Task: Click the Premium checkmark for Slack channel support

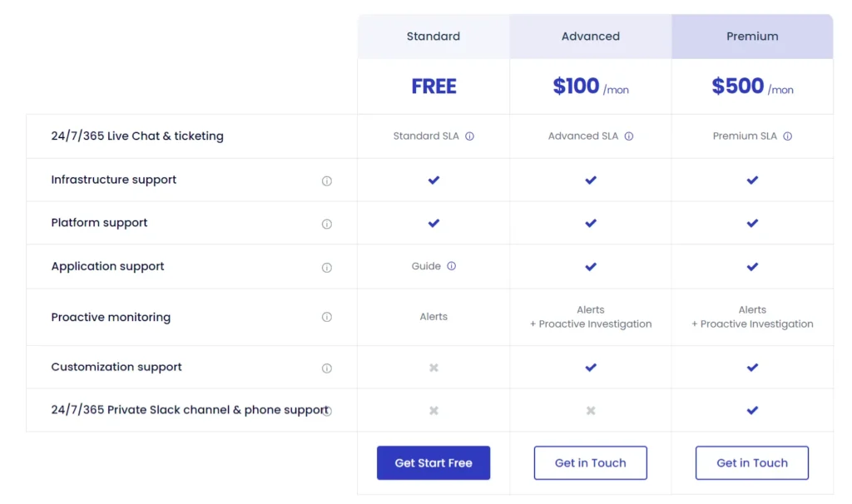Action: click(x=752, y=410)
